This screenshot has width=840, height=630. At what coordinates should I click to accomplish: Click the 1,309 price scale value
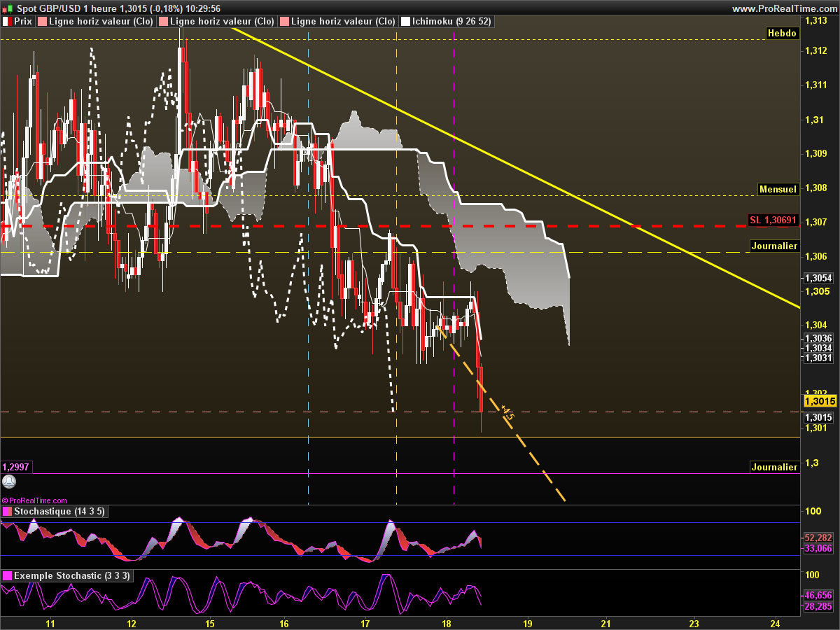pos(815,153)
